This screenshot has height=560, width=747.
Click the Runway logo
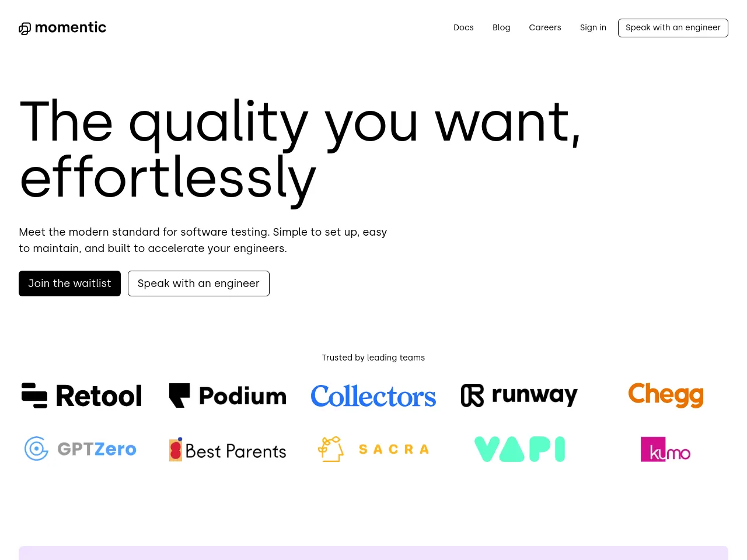click(x=519, y=395)
